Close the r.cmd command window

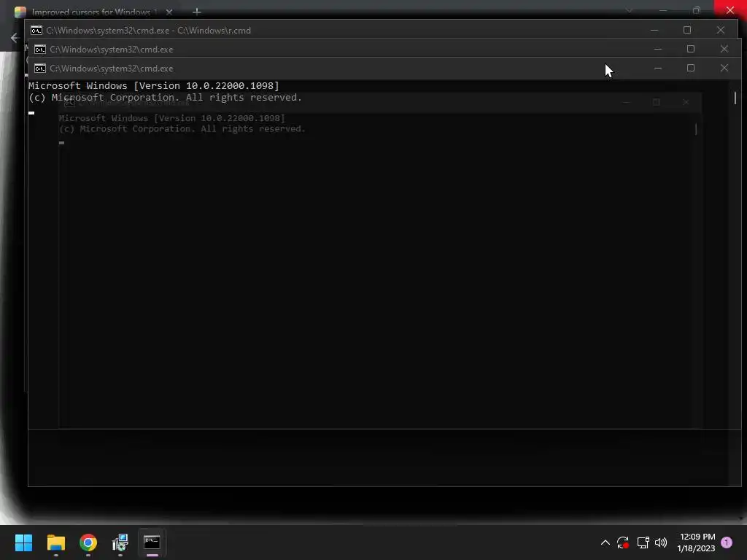click(720, 30)
